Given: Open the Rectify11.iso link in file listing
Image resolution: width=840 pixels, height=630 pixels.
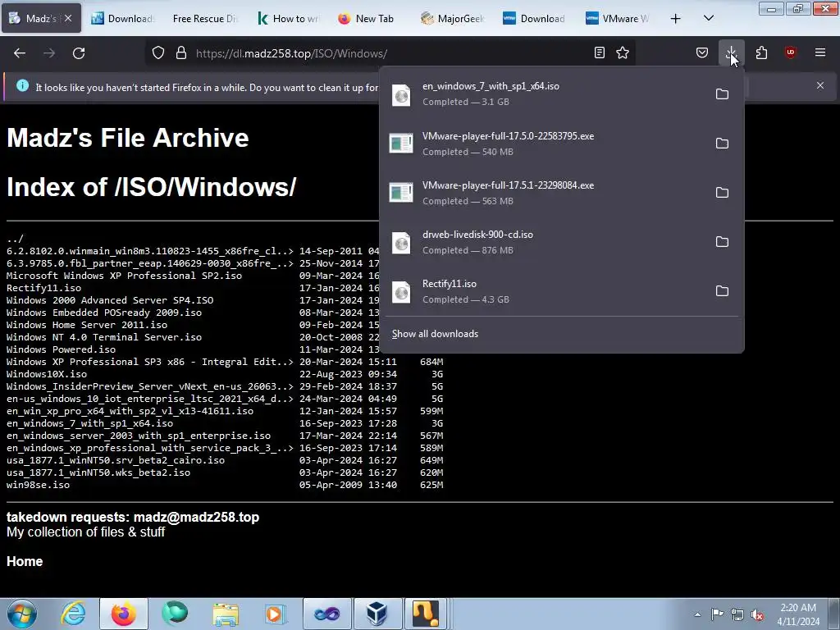Looking at the screenshot, I should [44, 288].
